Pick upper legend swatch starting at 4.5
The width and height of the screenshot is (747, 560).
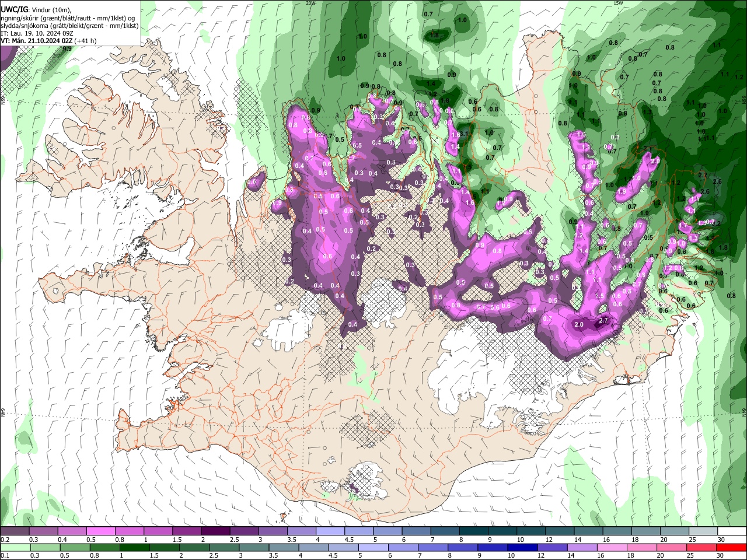358,531
